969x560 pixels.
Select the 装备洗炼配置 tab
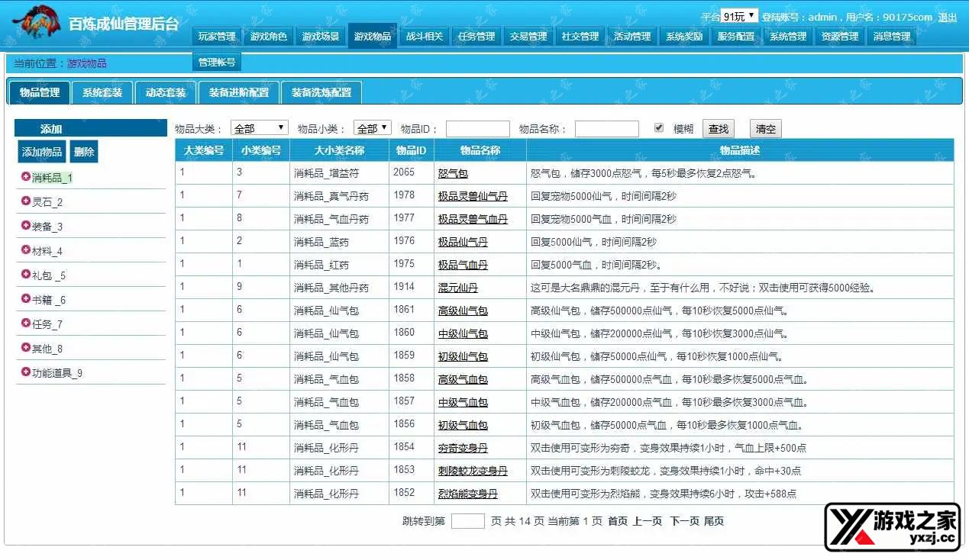[x=321, y=93]
